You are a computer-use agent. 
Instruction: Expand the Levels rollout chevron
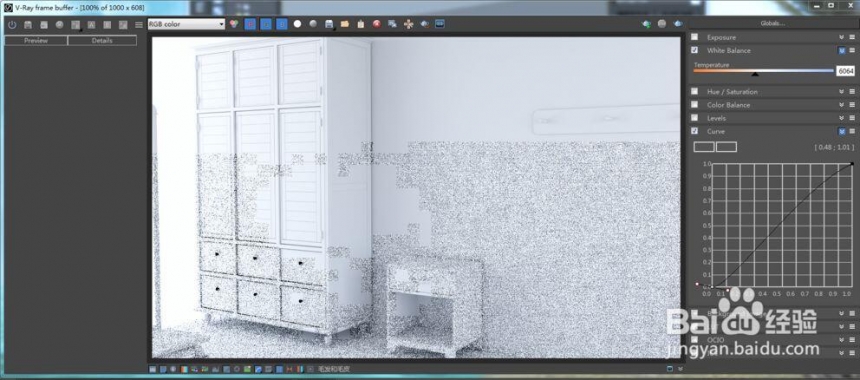[841, 118]
